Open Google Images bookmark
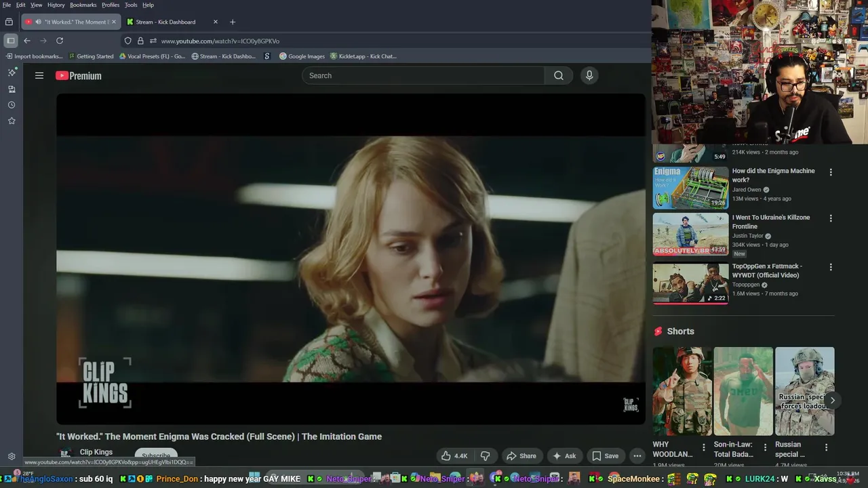868x488 pixels. coord(302,56)
